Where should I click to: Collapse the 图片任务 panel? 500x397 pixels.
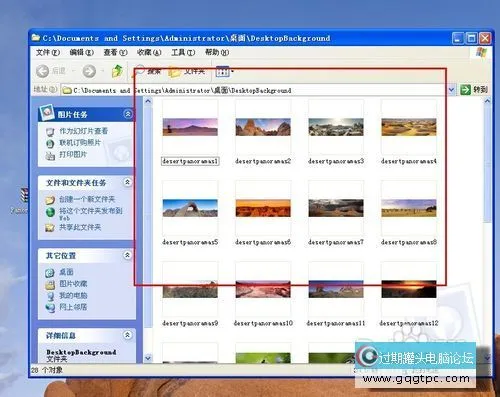128,114
